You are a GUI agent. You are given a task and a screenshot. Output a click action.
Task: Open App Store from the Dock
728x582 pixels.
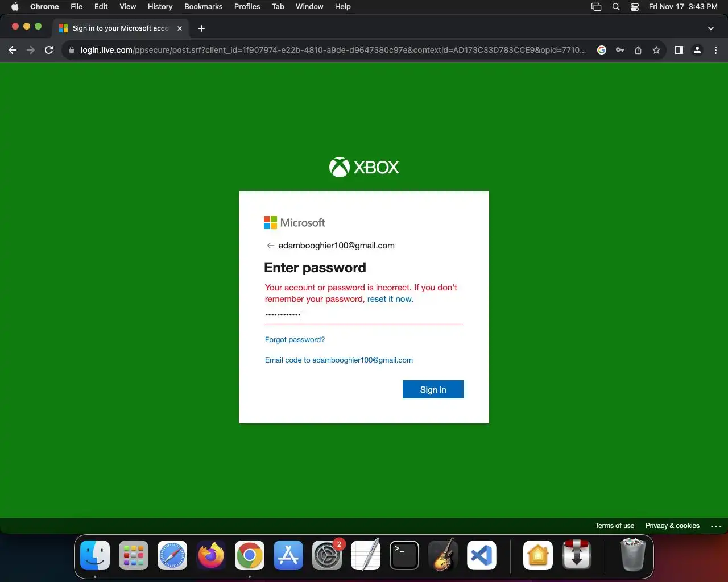pos(288,555)
